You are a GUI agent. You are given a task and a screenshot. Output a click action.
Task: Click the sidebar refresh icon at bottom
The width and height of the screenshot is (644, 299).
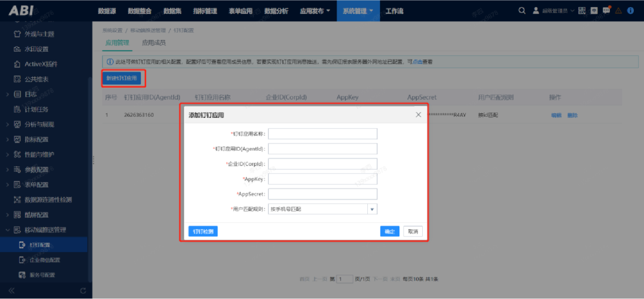click(x=83, y=290)
